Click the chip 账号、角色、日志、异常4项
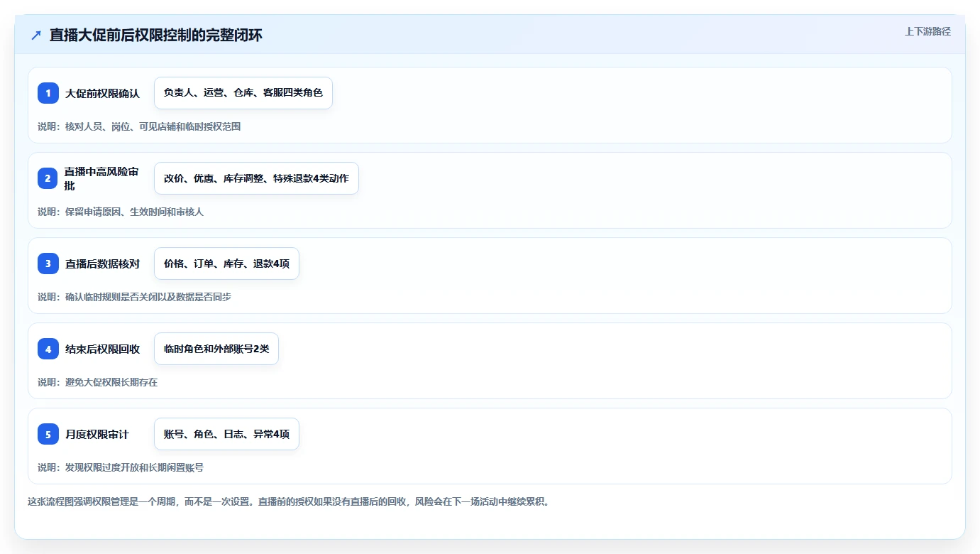 click(226, 434)
